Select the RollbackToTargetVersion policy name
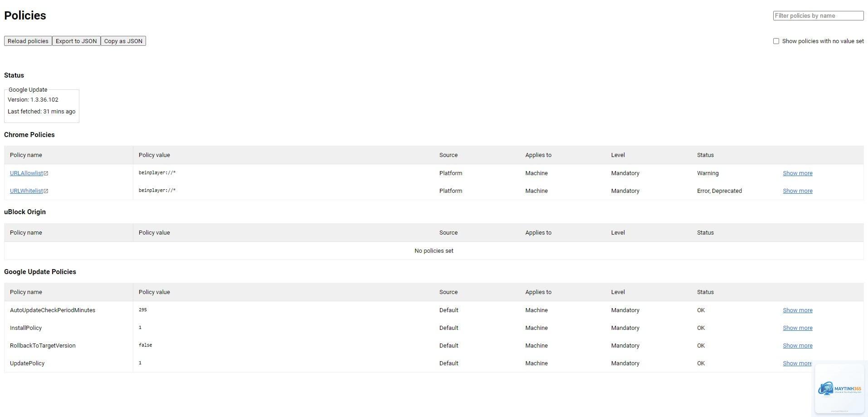This screenshot has height=417, width=868. coord(43,346)
